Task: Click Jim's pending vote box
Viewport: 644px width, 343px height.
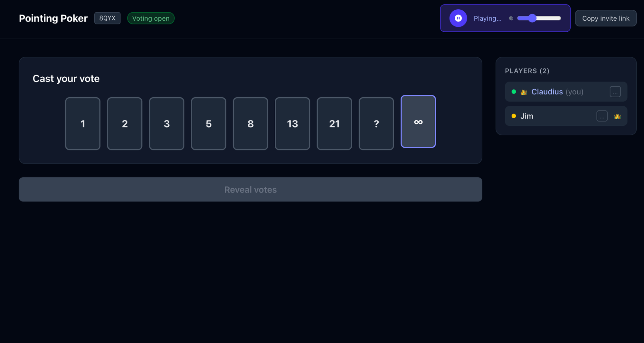Action: click(601, 116)
